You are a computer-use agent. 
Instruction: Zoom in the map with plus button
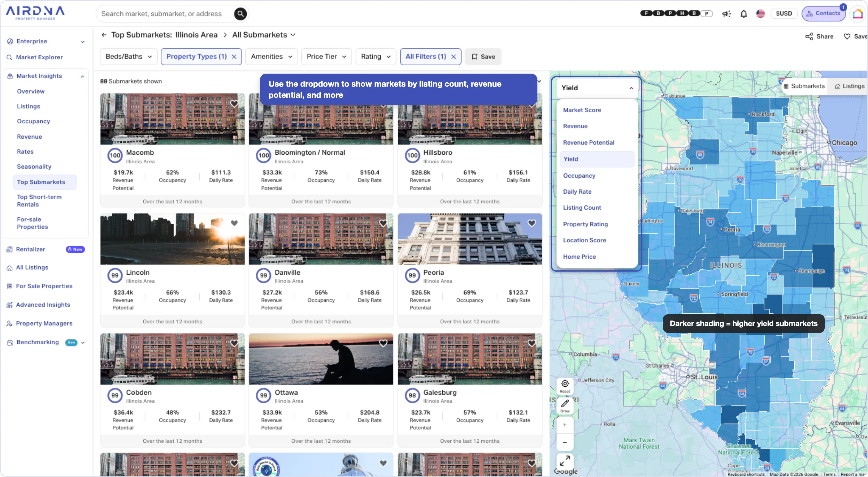565,425
